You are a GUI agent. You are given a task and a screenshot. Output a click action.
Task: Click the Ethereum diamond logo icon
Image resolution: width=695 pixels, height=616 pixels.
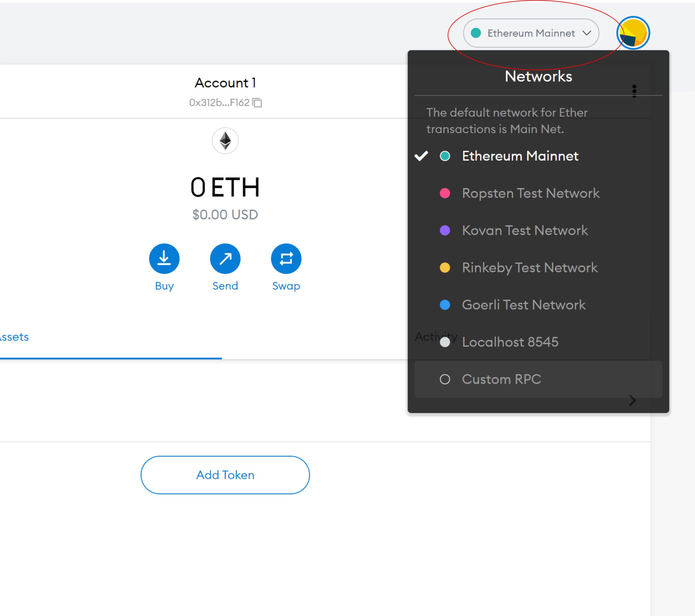point(225,141)
